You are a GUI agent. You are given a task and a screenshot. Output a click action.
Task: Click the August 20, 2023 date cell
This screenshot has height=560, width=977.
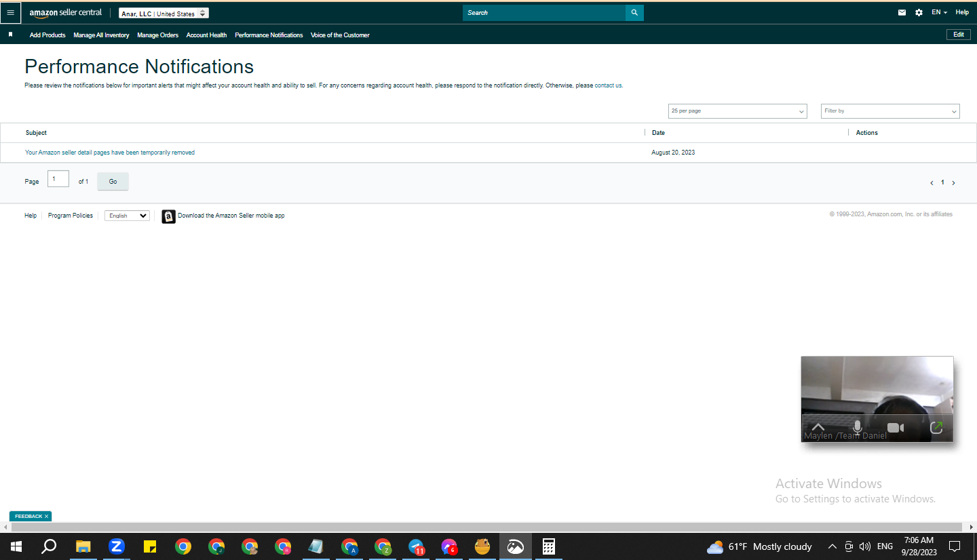click(673, 153)
